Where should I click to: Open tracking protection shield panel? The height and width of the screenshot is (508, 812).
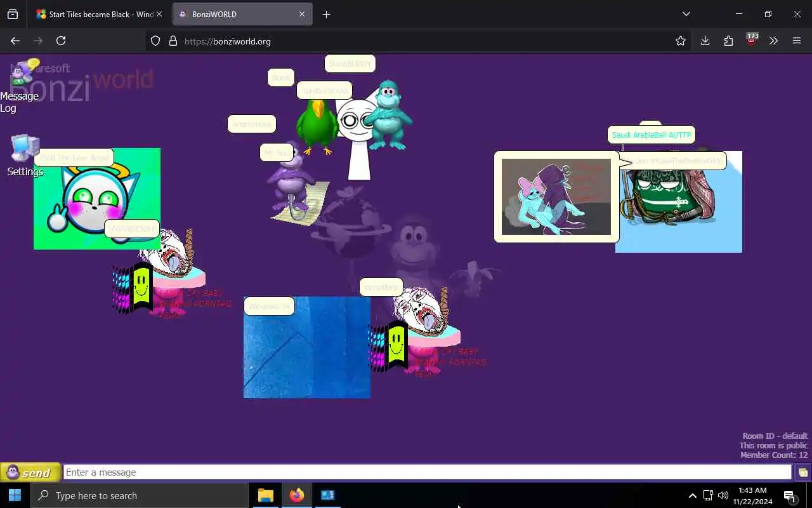[155, 41]
